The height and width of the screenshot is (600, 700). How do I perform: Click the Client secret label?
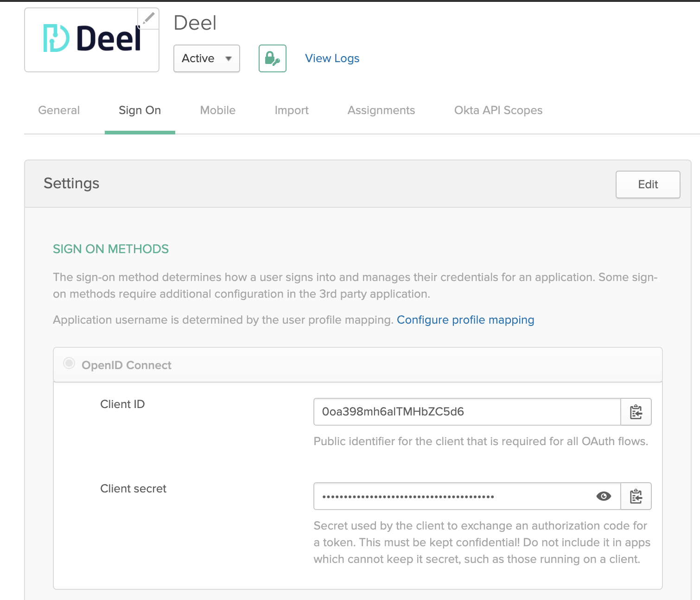coord(134,489)
